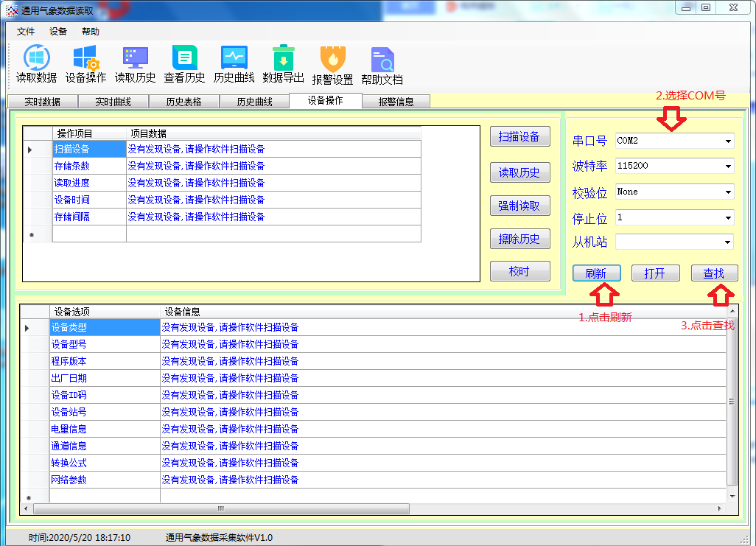Image resolution: width=756 pixels, height=546 pixels.
Task: Click the 读取数据 toolbar icon
Action: [36, 58]
